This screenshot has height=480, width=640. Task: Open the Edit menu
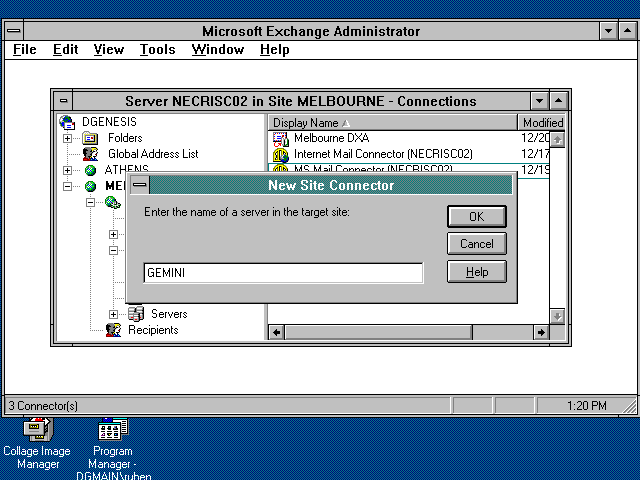[65, 49]
